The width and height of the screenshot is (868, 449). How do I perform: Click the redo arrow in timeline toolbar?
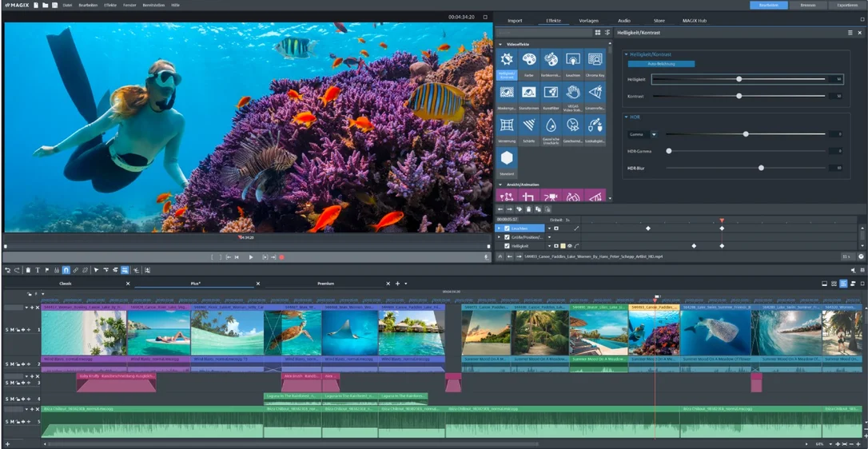click(x=17, y=270)
